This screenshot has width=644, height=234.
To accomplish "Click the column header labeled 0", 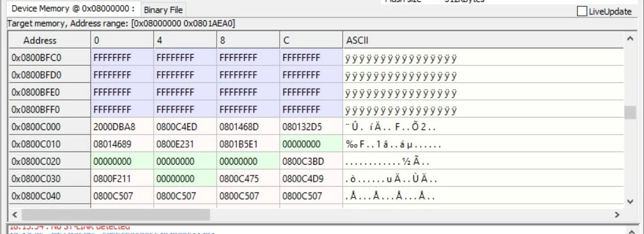I will (122, 40).
